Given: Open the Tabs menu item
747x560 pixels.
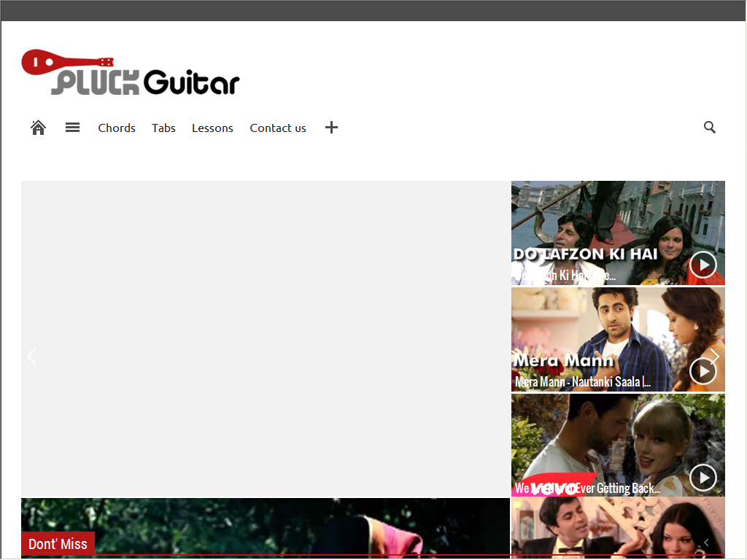Looking at the screenshot, I should tap(164, 128).
